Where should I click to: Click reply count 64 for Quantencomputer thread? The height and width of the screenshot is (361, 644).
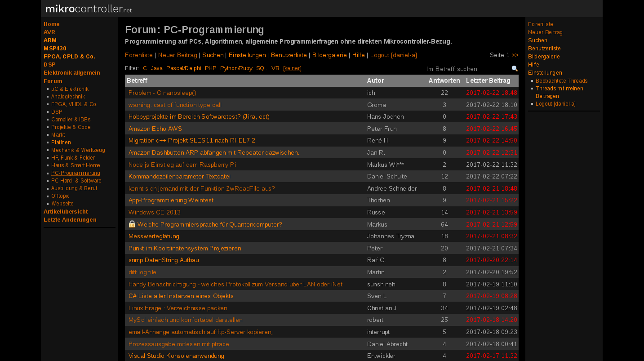[444, 224]
